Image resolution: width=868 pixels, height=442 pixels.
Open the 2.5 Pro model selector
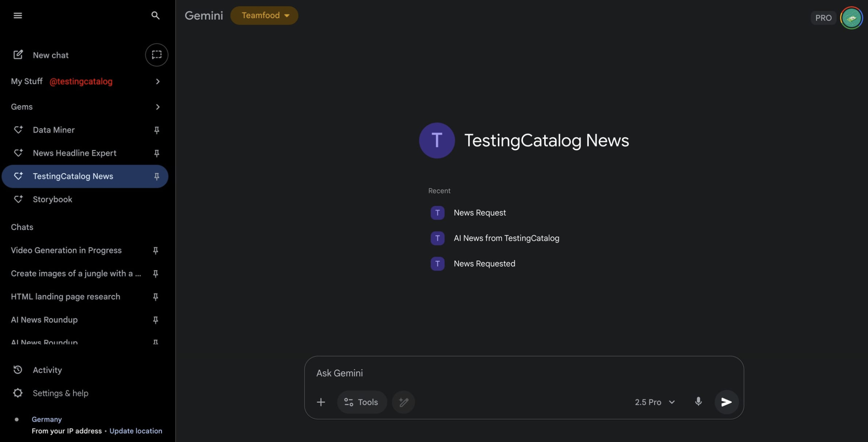point(654,402)
